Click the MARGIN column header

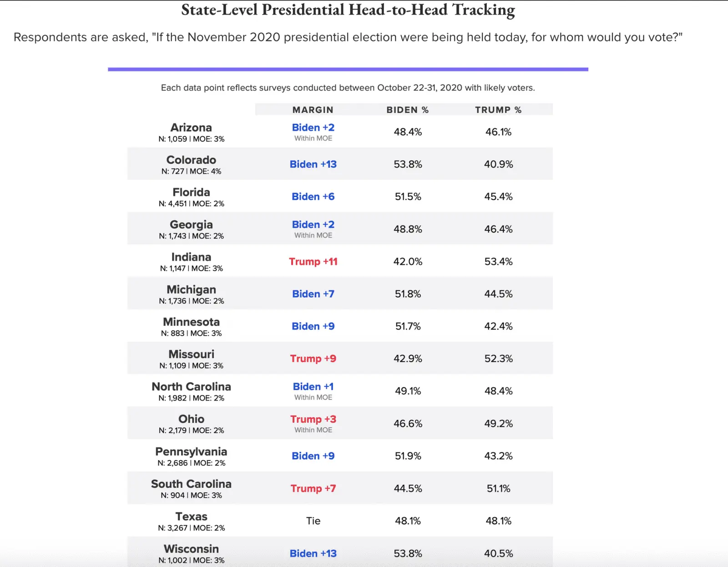coord(313,110)
